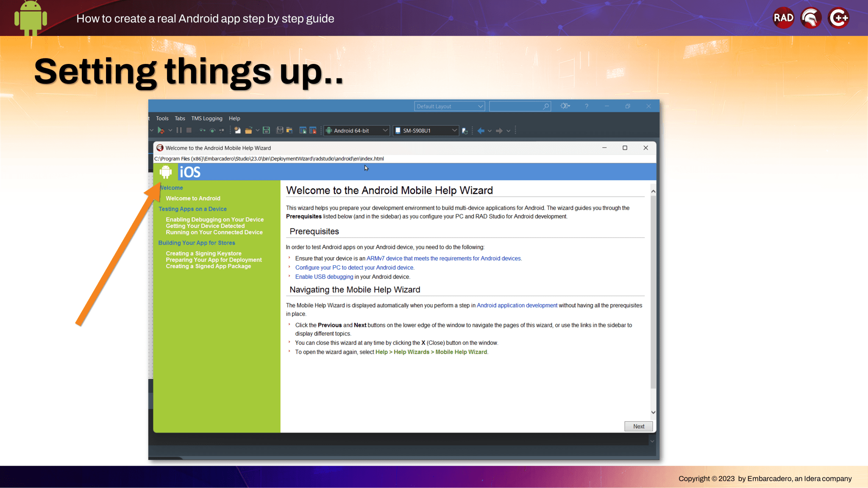Open Configure your PC to detect link
The width and height of the screenshot is (868, 488).
pyautogui.click(x=354, y=268)
